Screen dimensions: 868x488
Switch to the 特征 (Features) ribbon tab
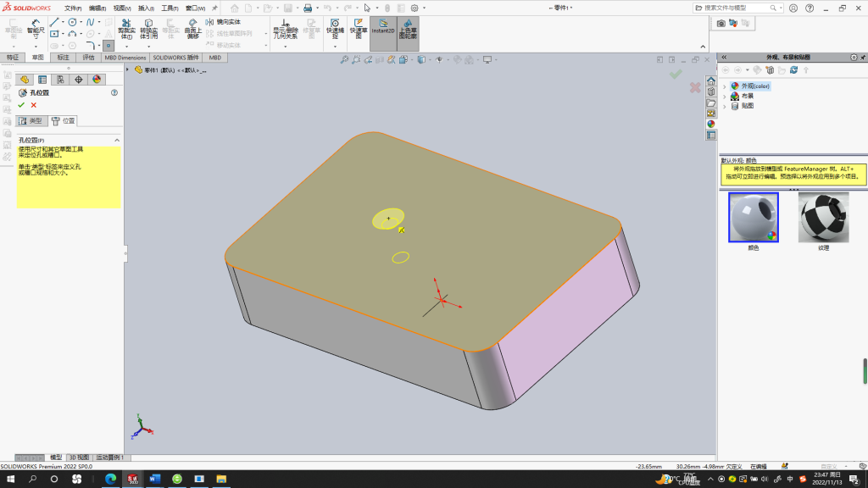point(12,58)
